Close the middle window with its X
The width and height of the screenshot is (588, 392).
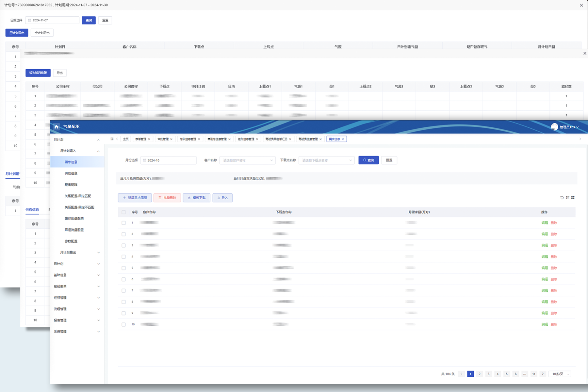(585, 53)
